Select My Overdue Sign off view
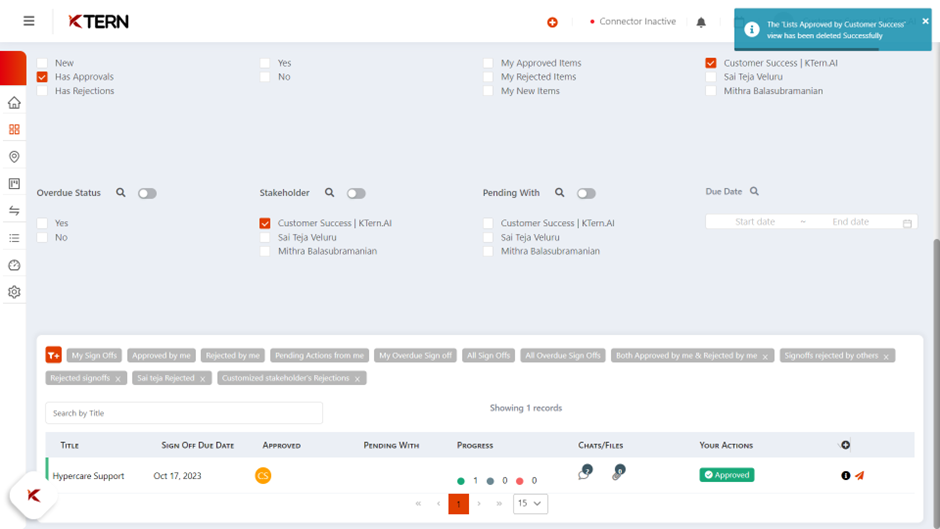Screen dimensions: 940x529 (x=415, y=356)
